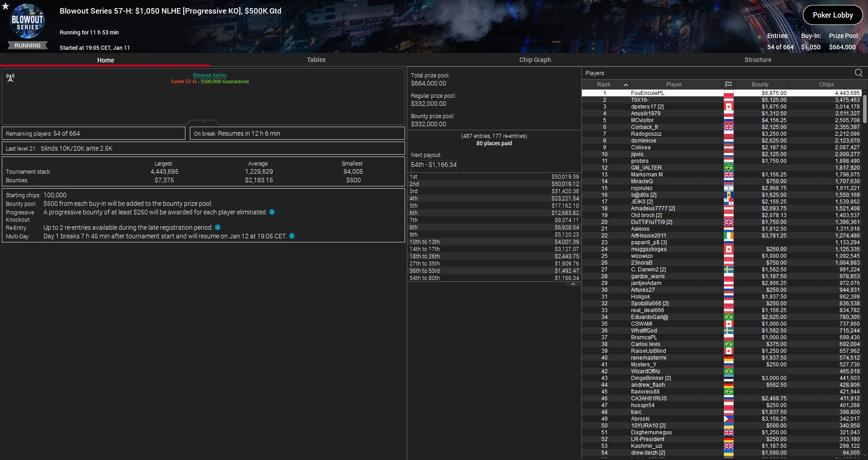Collapse the payouts list chevron
This screenshot has height=460, width=868.
573,285
